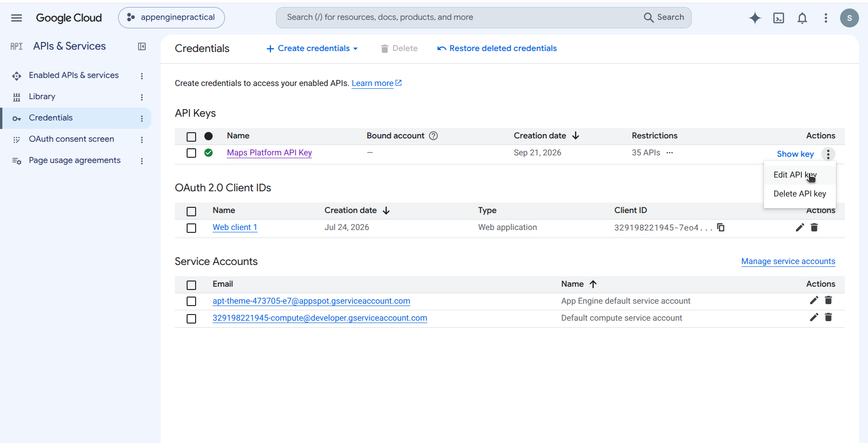Click Show key for Maps Platform key
Screen dimensions: 868x443
(795, 154)
